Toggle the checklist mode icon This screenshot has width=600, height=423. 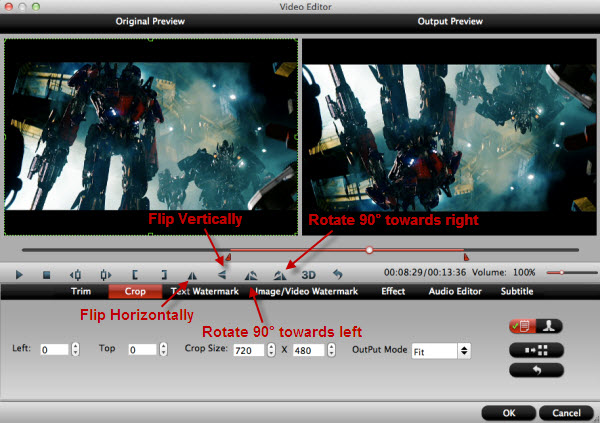522,326
